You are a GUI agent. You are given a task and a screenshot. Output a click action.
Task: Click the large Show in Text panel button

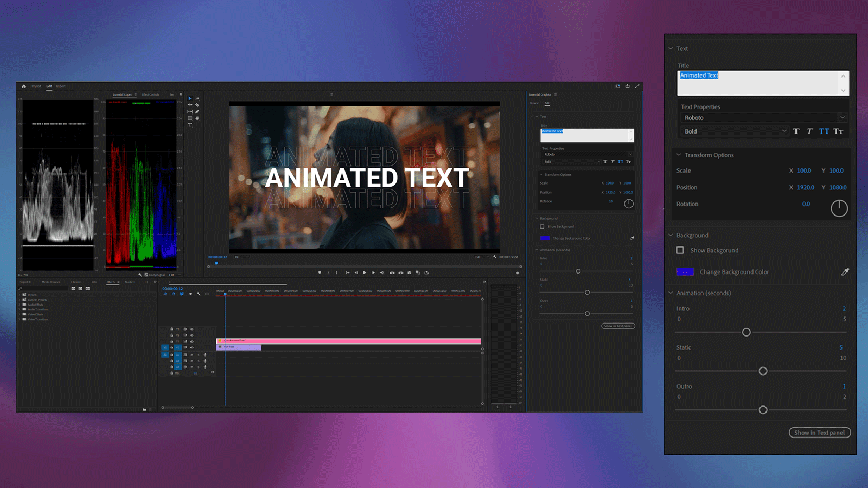click(x=819, y=433)
